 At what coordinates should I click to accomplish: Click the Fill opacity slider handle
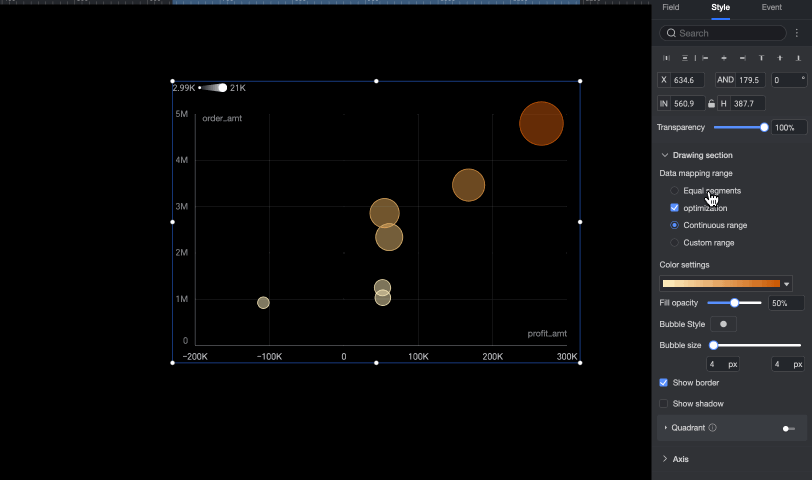[x=734, y=303]
